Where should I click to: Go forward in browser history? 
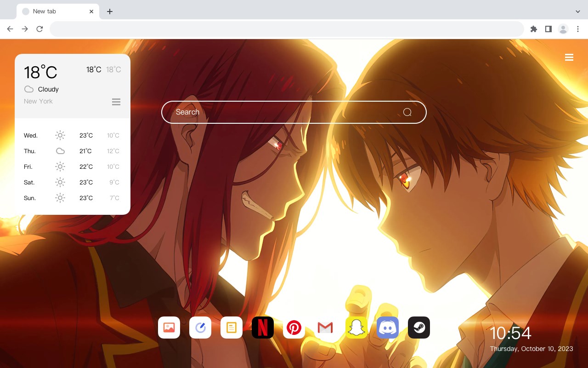[x=25, y=29]
